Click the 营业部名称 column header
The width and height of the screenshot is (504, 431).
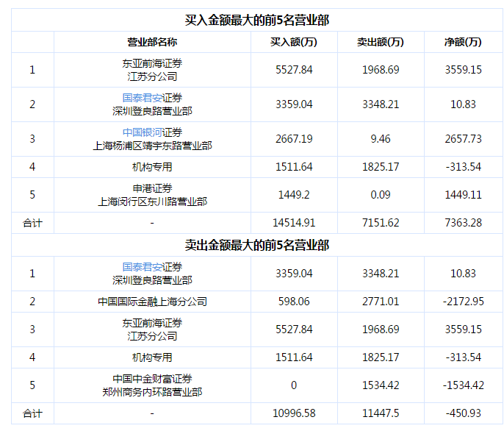click(x=152, y=42)
